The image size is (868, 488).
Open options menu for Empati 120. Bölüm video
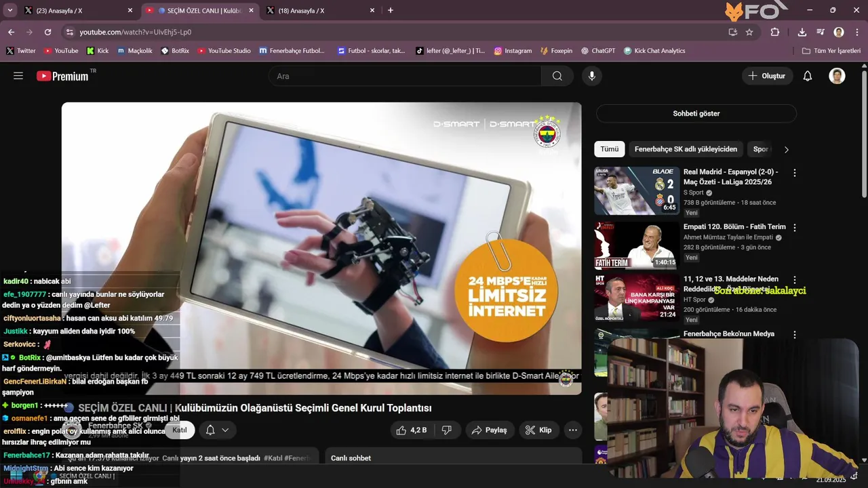point(795,228)
